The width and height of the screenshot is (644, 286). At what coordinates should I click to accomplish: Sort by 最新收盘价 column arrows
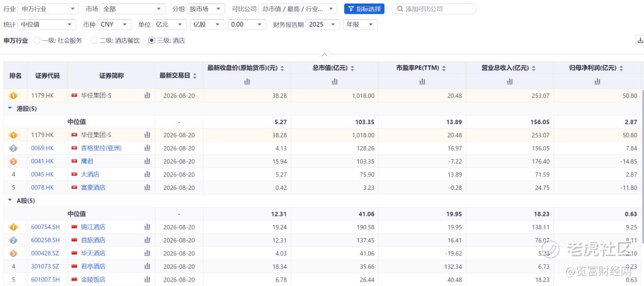(283, 68)
